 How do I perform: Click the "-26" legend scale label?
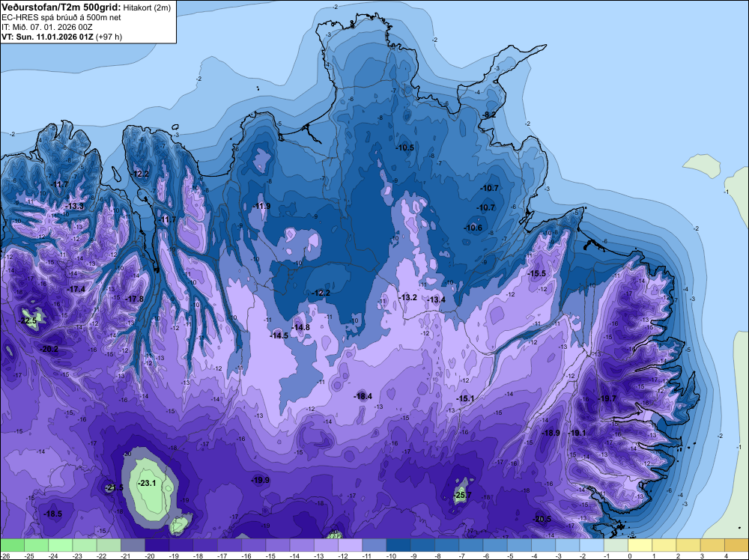[7, 556]
